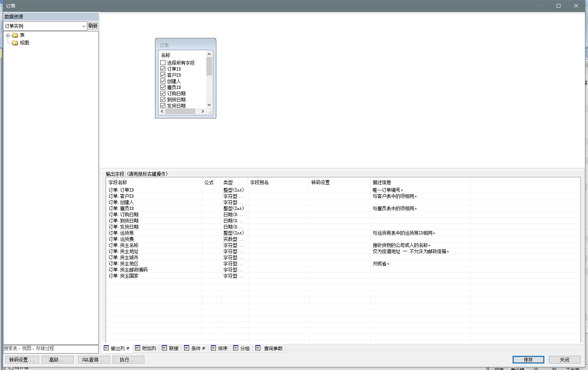Open the SQL查询 dialog button
The height and width of the screenshot is (370, 588).
pos(94,360)
